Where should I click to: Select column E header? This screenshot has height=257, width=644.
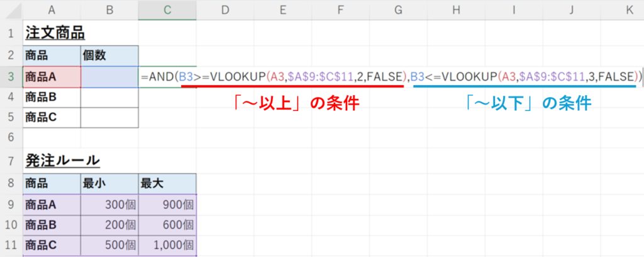282,10
